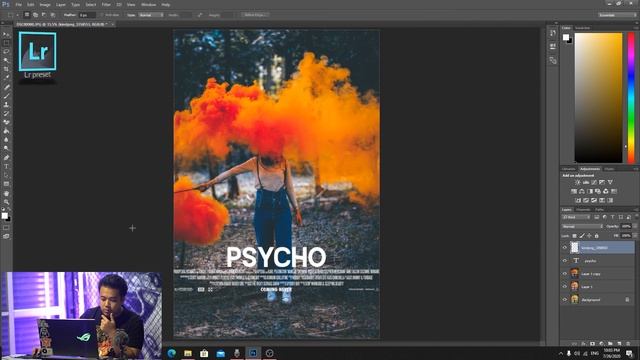The width and height of the screenshot is (640, 360).
Task: Select the Horizontal Type tool
Action: coord(6,167)
